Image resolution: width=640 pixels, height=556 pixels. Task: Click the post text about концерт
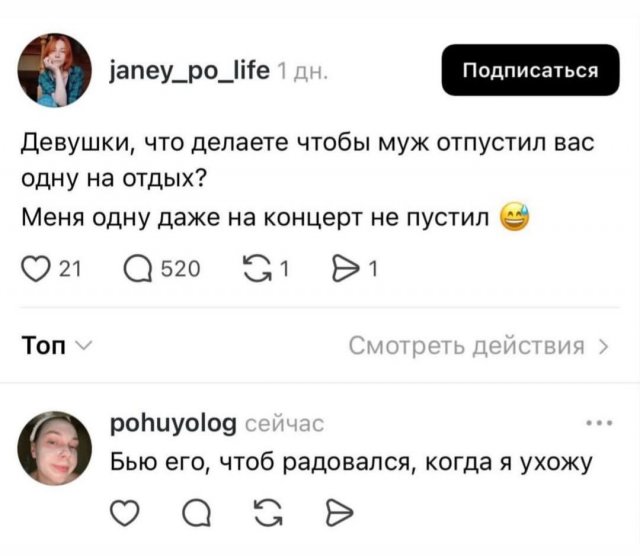(x=256, y=217)
